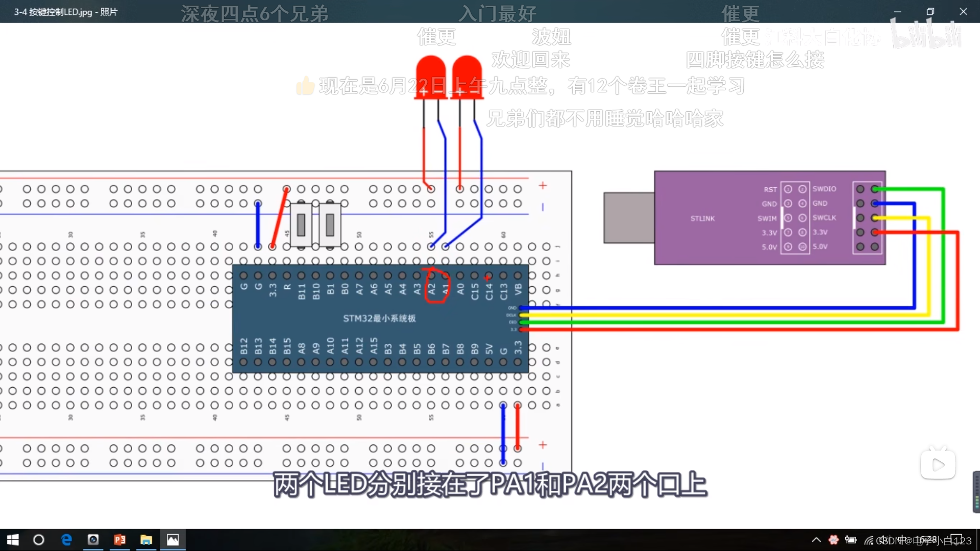Viewport: 980px width, 551px height.
Task: Click the left push-button on the breadboard
Action: (301, 224)
